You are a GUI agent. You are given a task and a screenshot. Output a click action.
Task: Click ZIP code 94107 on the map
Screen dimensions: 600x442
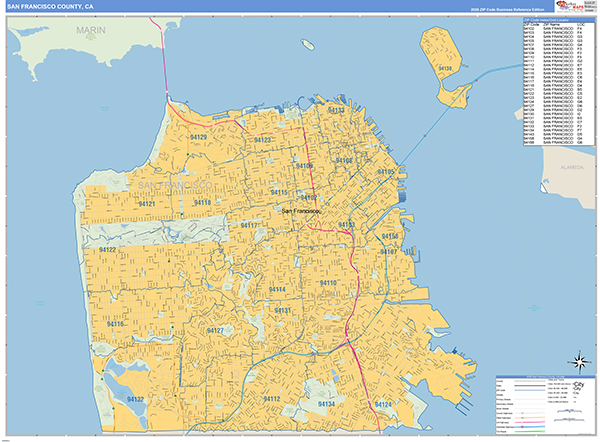(388, 252)
